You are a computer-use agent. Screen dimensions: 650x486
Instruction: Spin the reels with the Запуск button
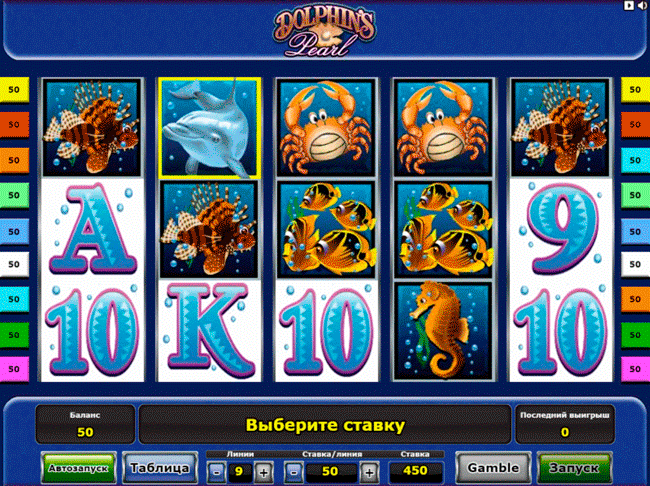coord(575,468)
